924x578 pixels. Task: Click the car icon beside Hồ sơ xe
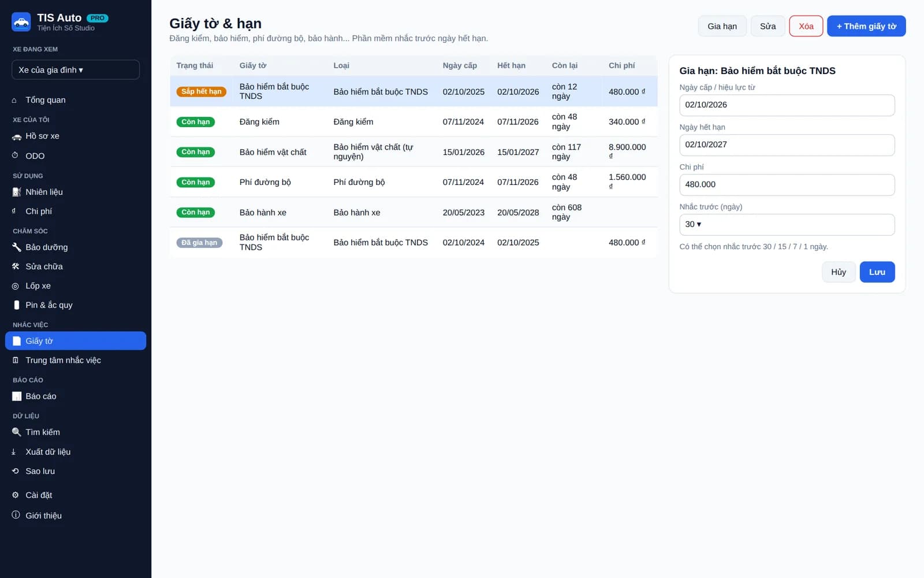(x=16, y=136)
